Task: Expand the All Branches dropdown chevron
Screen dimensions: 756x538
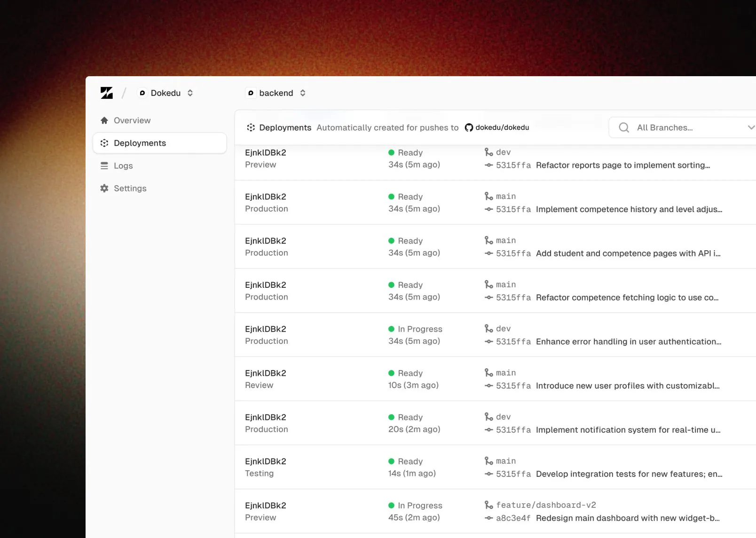Action: pos(751,127)
